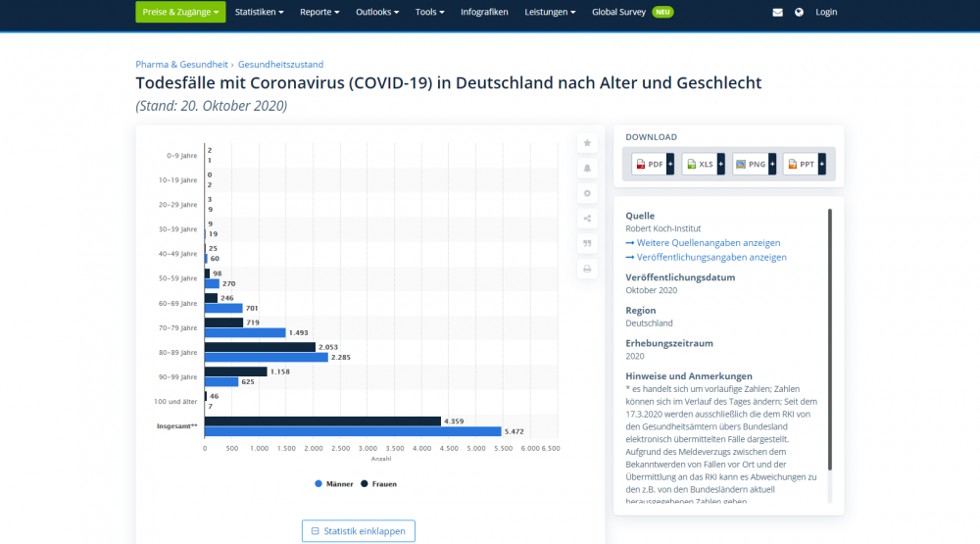This screenshot has height=544, width=980.
Task: Open the Preise & Zugänge dropdown
Action: point(180,12)
